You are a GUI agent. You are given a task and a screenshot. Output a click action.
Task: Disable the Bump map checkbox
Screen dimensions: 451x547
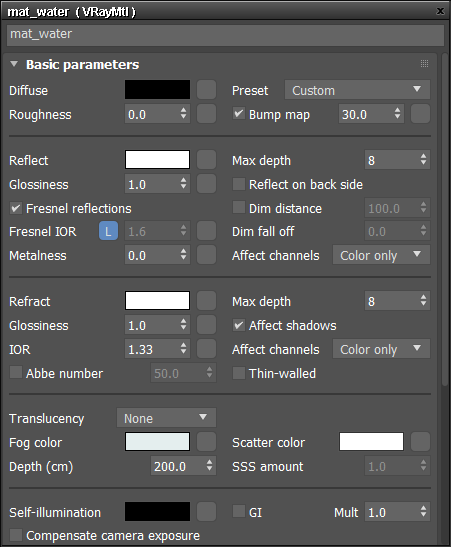click(239, 114)
